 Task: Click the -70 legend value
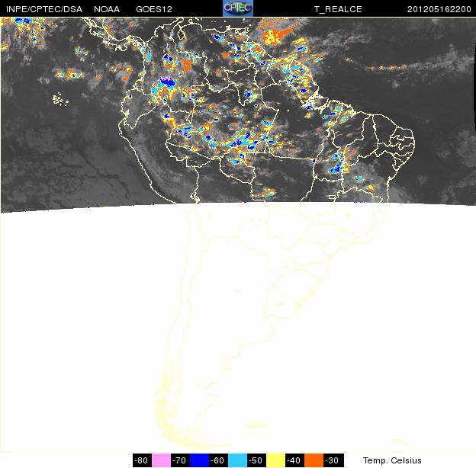pyautogui.click(x=180, y=460)
